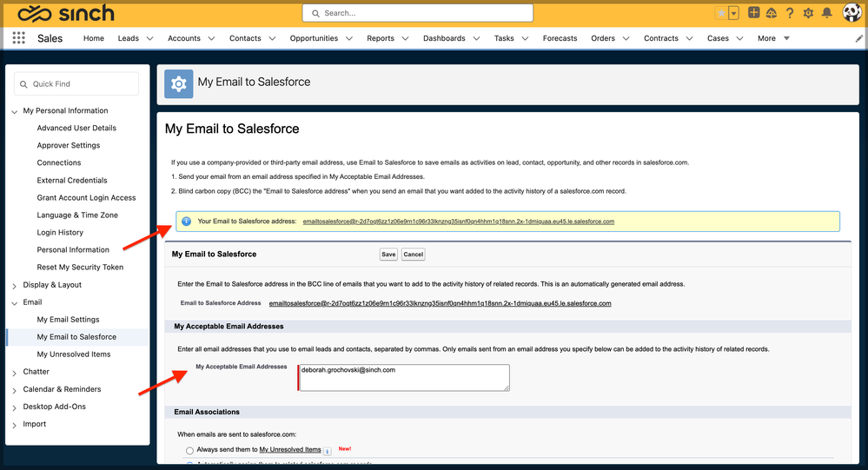Image resolution: width=868 pixels, height=470 pixels.
Task: Follow the My Unresolved Items link in radio option
Action: (x=290, y=449)
